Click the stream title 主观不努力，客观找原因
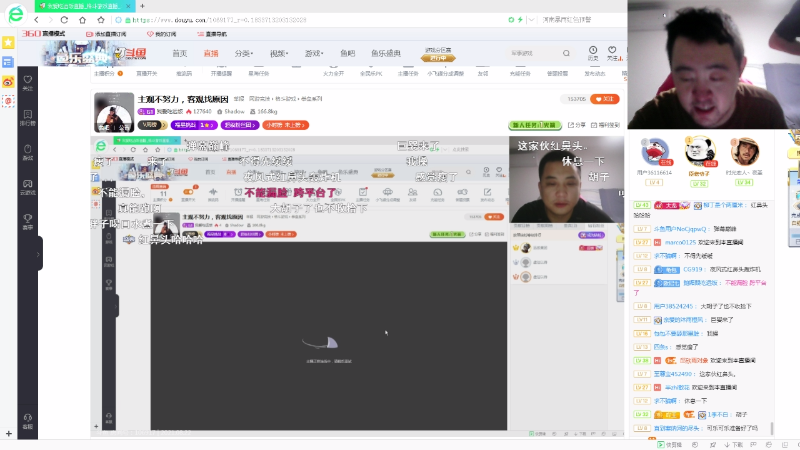Viewport: 800px width, 450px height. coord(183,99)
